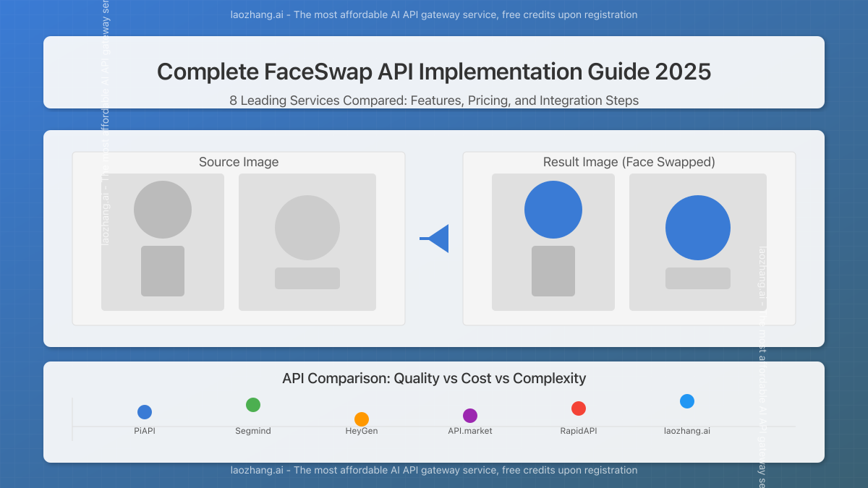Click the "8 Leading Services Compared" subtitle
The width and height of the screenshot is (868, 488).
[x=434, y=100]
